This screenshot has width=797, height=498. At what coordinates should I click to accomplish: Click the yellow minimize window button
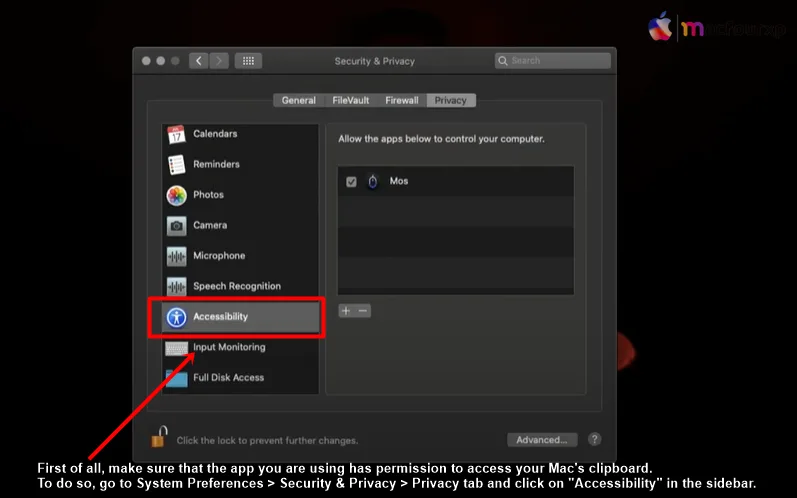coord(161,61)
